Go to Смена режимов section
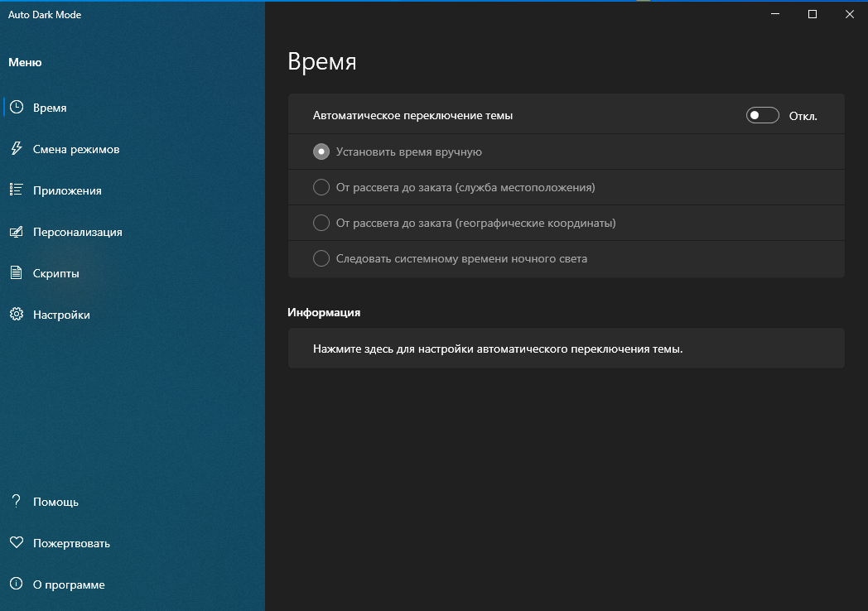The image size is (868, 611). (x=133, y=149)
